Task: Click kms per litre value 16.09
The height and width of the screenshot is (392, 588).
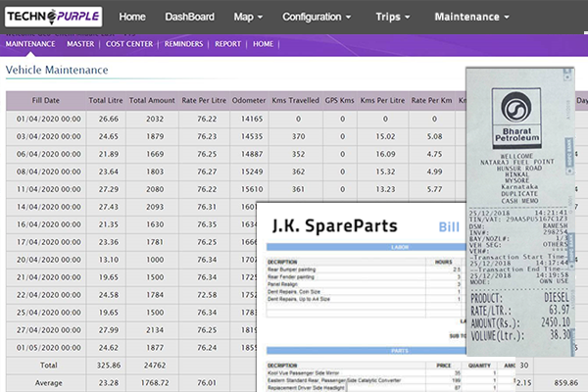Action: point(385,154)
